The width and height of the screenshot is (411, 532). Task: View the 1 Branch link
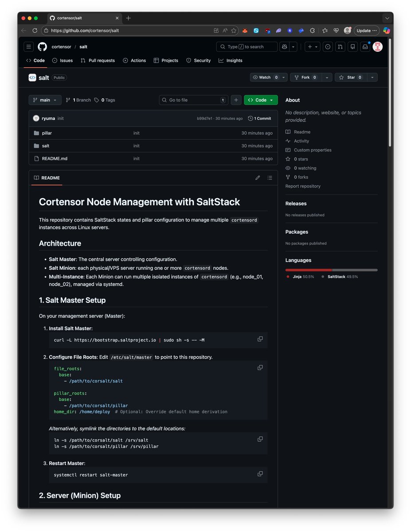pos(78,100)
